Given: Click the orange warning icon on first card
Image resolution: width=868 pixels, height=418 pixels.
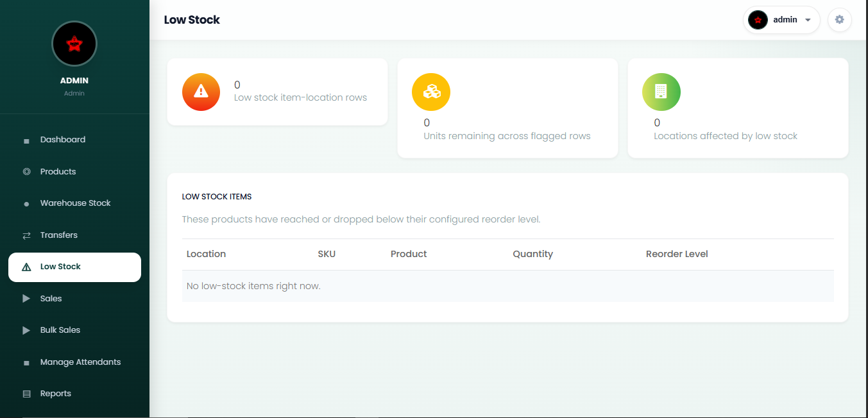Looking at the screenshot, I should tap(201, 91).
